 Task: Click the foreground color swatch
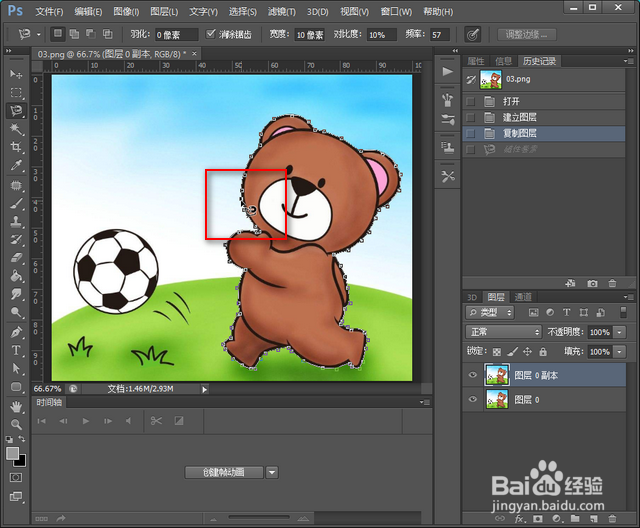[13, 453]
